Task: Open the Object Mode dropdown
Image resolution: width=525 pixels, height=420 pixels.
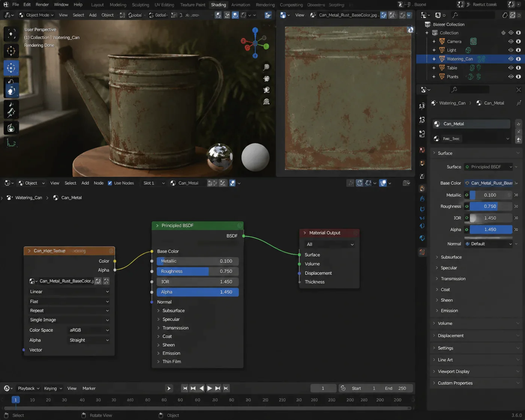Action: 36,15
